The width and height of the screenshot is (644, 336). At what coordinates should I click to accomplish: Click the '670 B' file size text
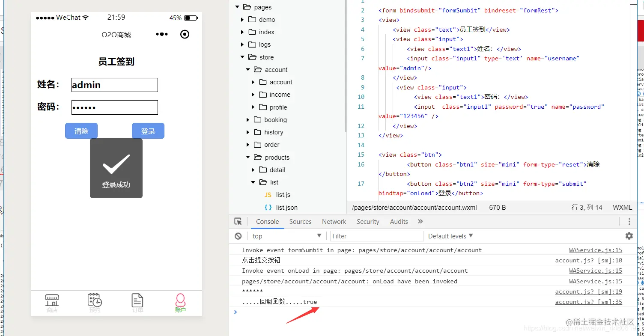tap(498, 207)
